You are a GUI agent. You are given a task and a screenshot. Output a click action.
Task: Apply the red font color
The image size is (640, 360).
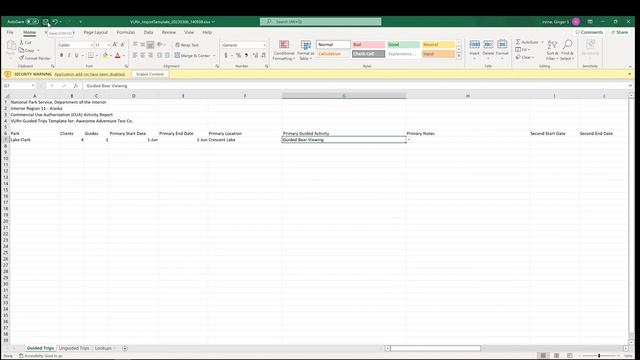click(x=118, y=55)
